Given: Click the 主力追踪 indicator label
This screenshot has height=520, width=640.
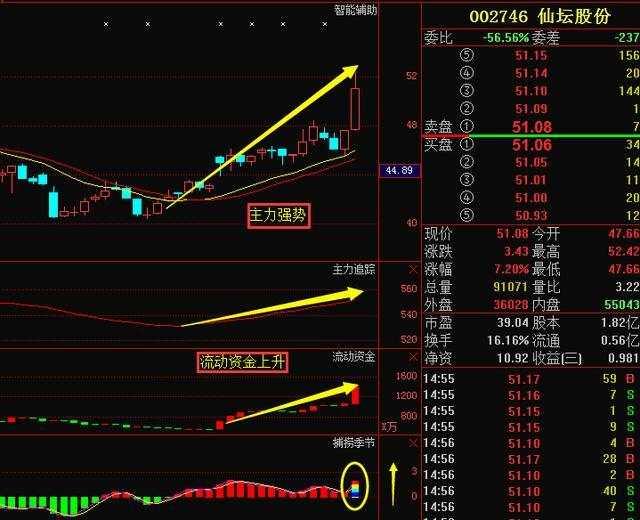Looking at the screenshot, I should [354, 269].
